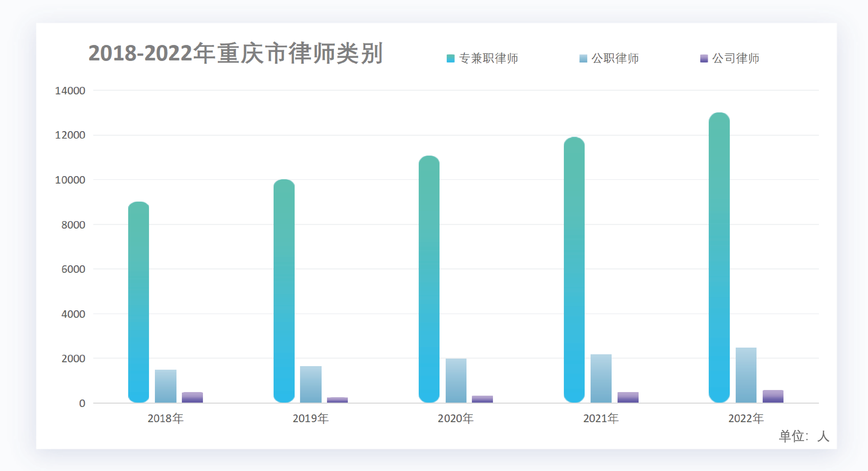The height and width of the screenshot is (471, 868).
Task: Select the 公司律师 legend label
Action: (735, 59)
